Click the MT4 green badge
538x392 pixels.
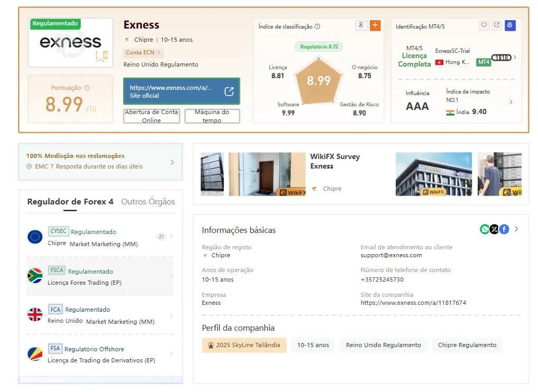(484, 62)
